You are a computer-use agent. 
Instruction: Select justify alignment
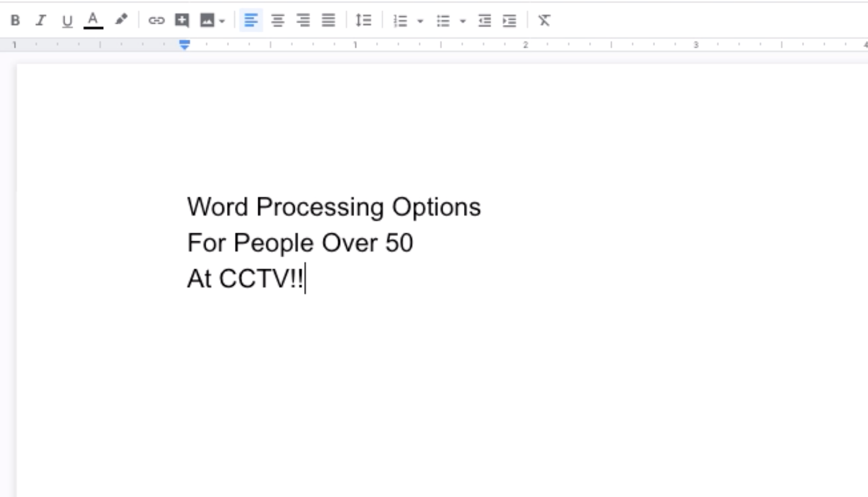(x=328, y=21)
